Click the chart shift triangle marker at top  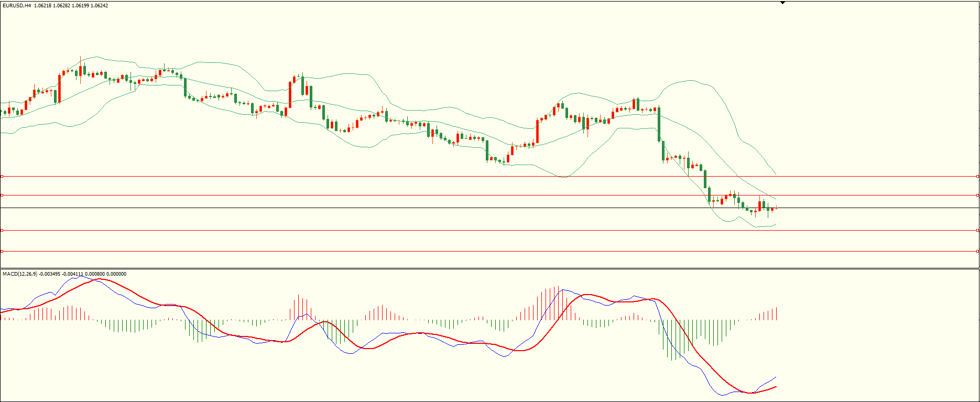(x=782, y=3)
